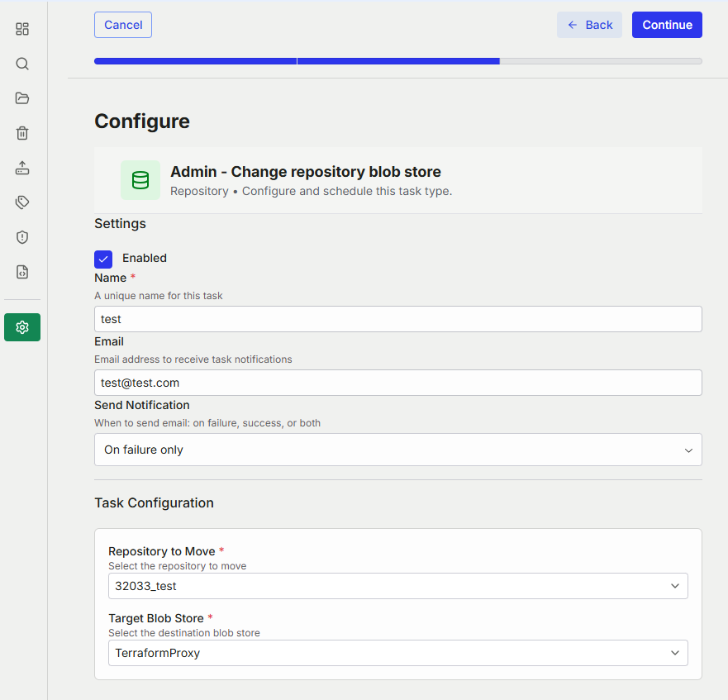This screenshot has height=700, width=728.
Task: Open the Target Blob Store dropdown
Action: (x=398, y=653)
